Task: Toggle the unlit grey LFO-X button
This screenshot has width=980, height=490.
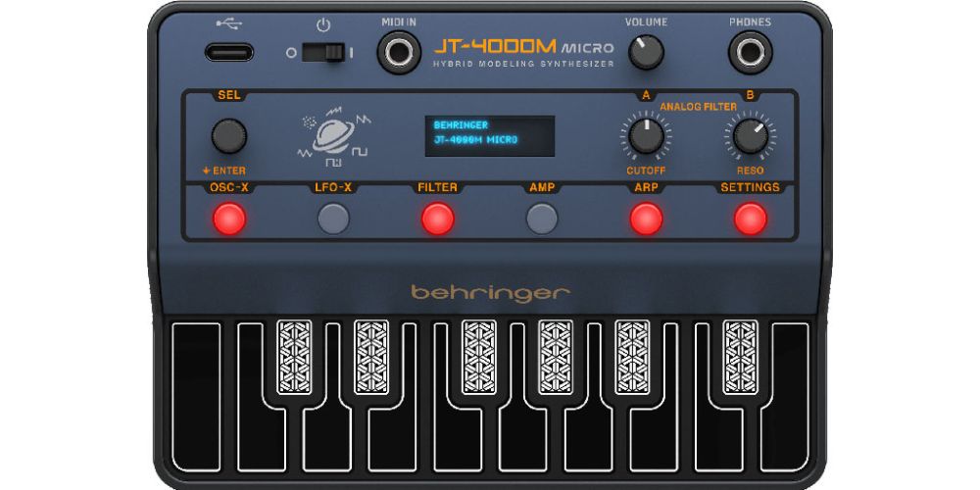Action: pyautogui.click(x=334, y=219)
